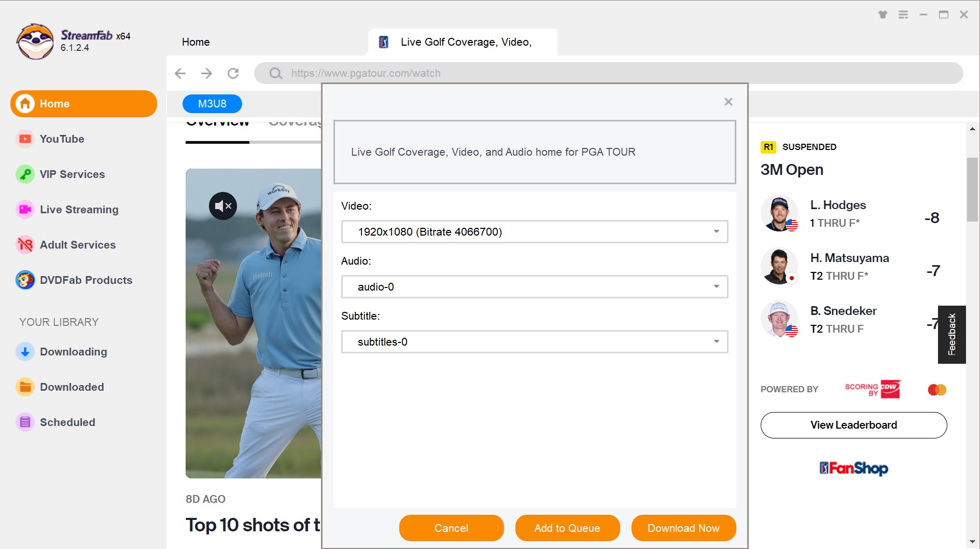The width and height of the screenshot is (980, 549).
Task: Click the StreamFab sloth logo
Action: tap(35, 42)
